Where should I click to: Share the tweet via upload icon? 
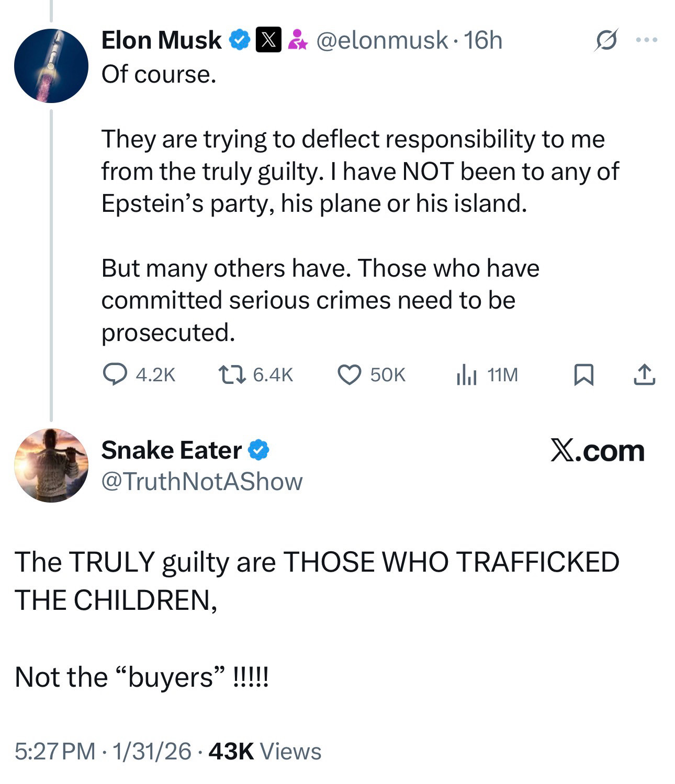(x=644, y=374)
